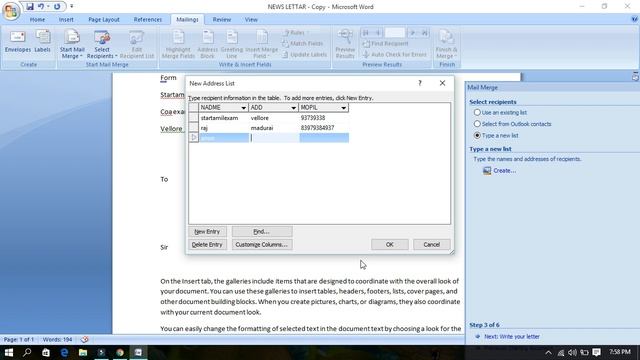640x360 pixels.
Task: Click Create... link in Mail Merge pane
Action: pyautogui.click(x=504, y=171)
